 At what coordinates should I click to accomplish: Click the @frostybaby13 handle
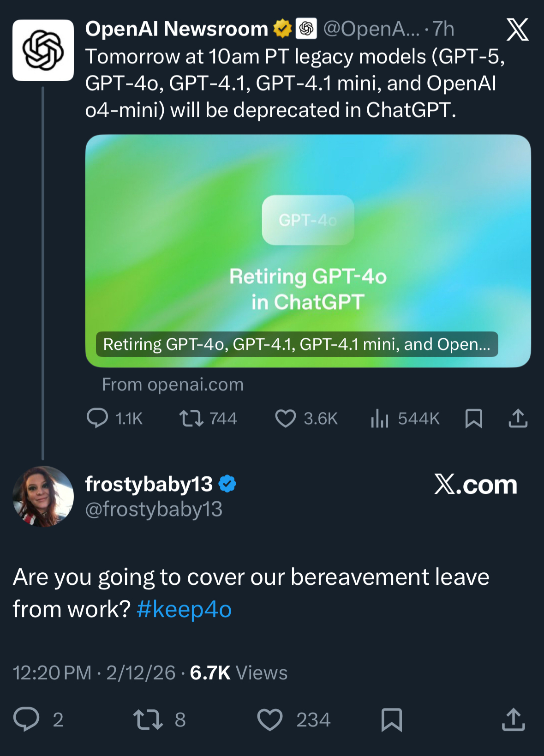[x=154, y=509]
